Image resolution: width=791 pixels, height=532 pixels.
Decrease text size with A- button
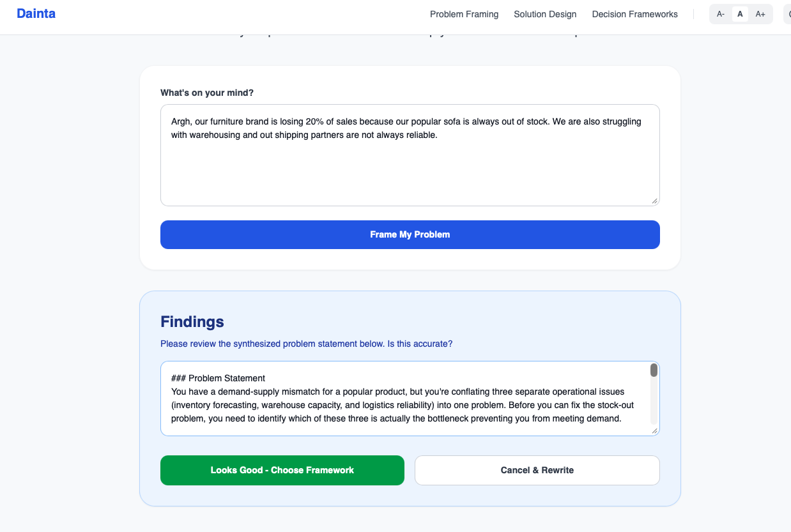tap(721, 14)
